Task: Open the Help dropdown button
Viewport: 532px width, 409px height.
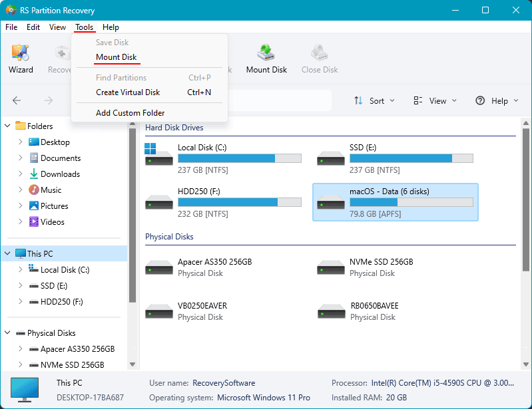Action: pos(497,100)
